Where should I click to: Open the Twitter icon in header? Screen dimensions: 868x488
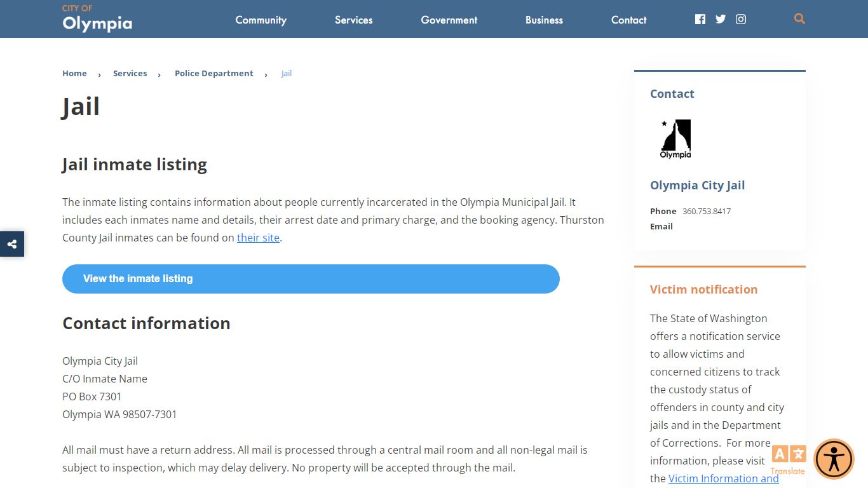click(721, 19)
